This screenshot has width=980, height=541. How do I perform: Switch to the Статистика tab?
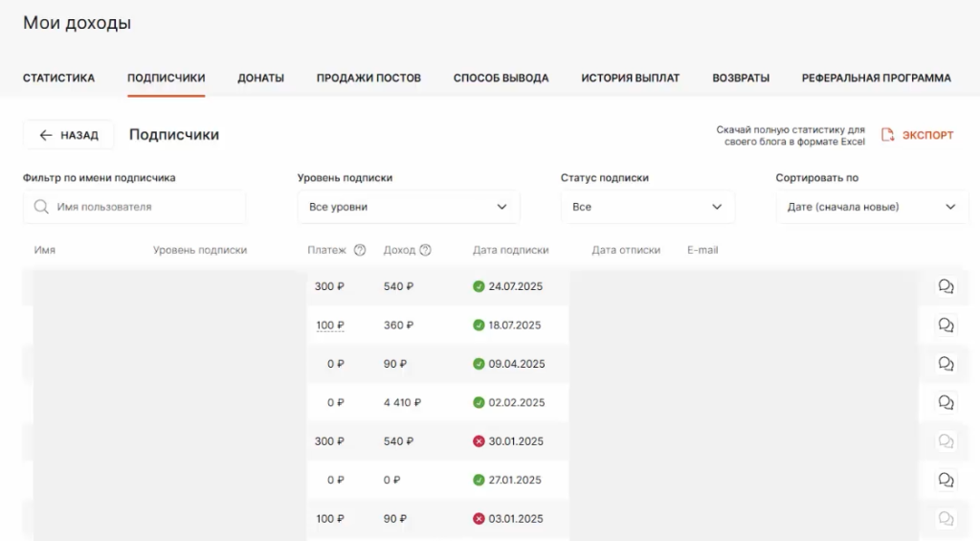(58, 79)
